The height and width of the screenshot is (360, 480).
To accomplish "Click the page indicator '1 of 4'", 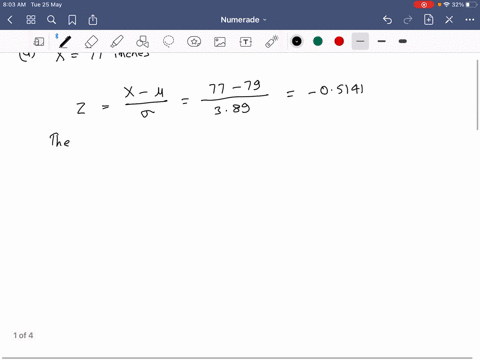I will [x=23, y=335].
